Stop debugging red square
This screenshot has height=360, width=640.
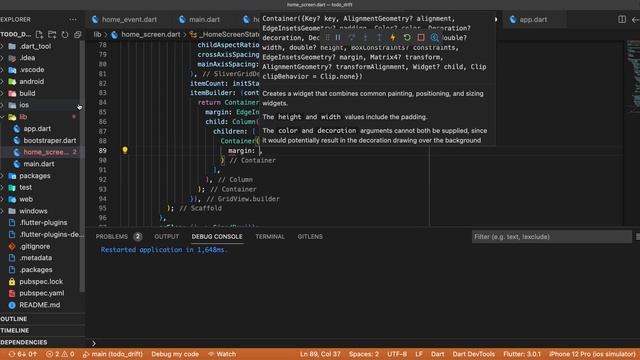(x=421, y=38)
